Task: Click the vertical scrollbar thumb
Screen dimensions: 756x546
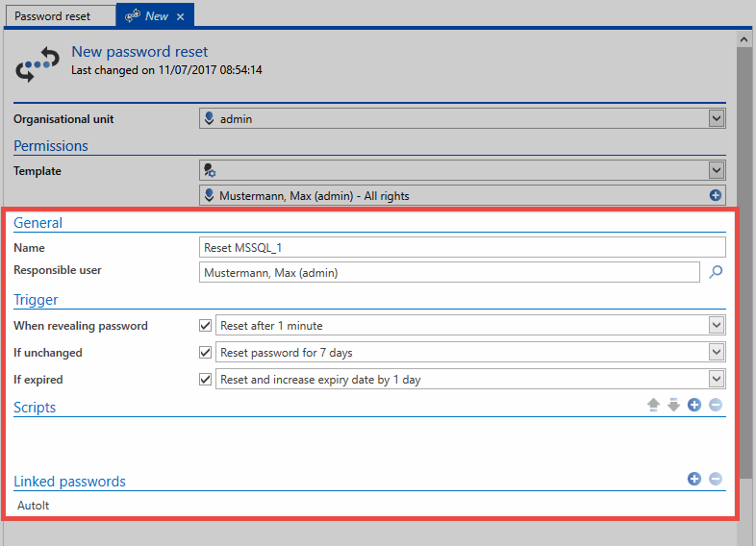Action: click(x=743, y=262)
